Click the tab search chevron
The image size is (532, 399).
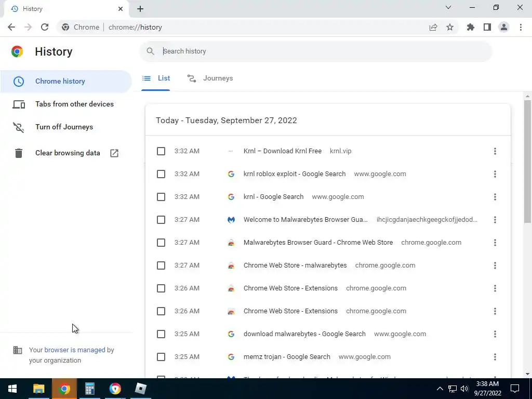(448, 7)
